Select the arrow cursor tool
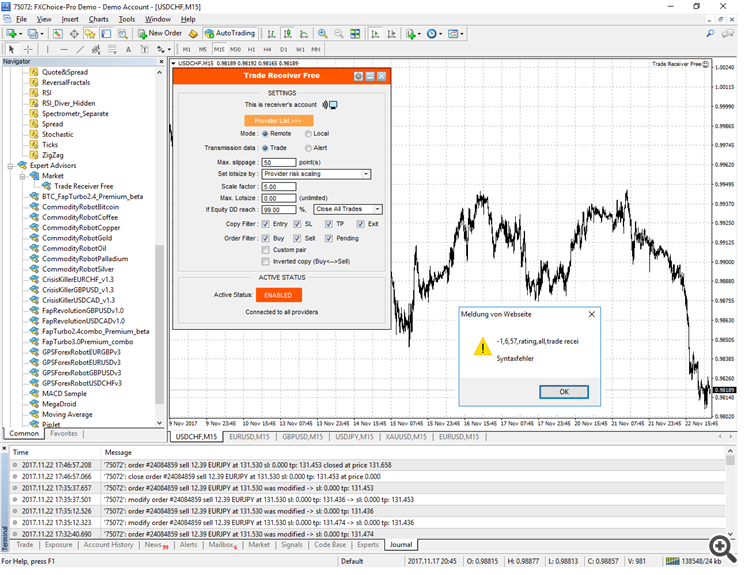Image resolution: width=750 pixels, height=575 pixels. [12, 50]
